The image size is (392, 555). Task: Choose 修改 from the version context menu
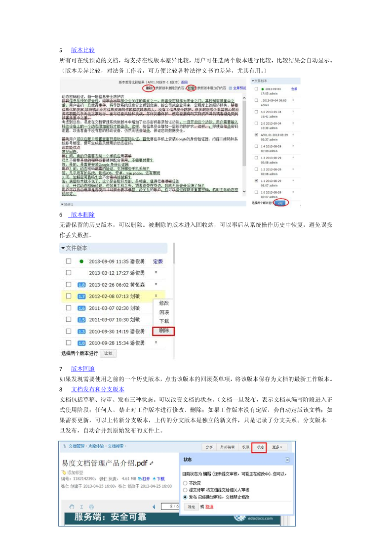(164, 303)
